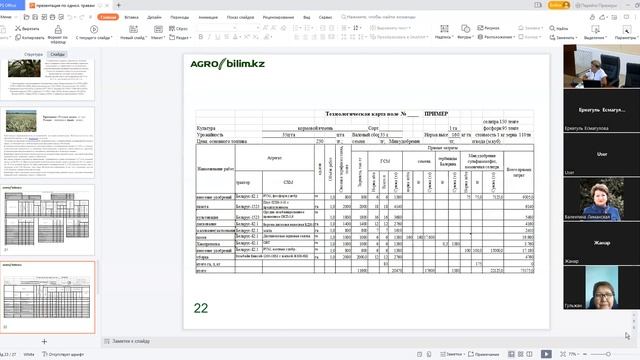Start slideshow with status bar play button
The width and height of the screenshot is (640, 360).
pos(546,354)
